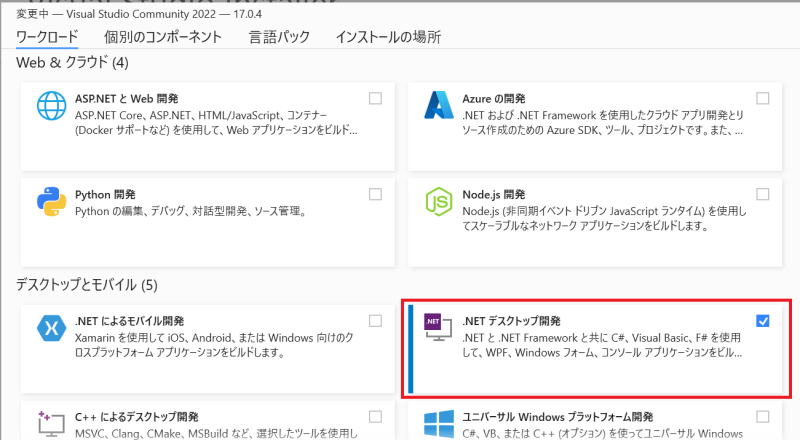Open the 言語パック tab

[279, 37]
